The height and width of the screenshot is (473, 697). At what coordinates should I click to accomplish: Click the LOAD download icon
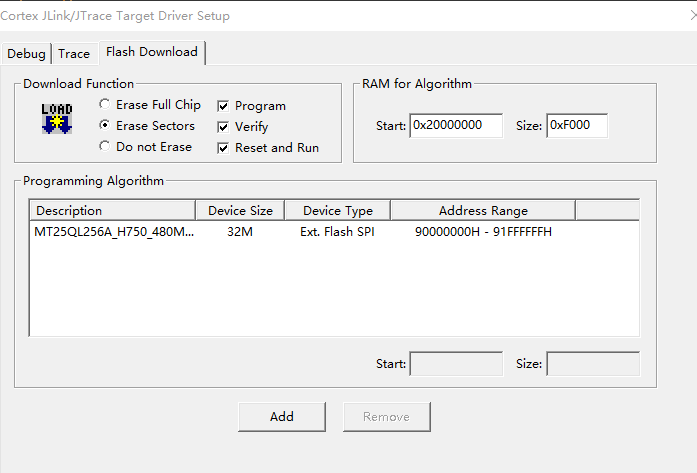56,118
